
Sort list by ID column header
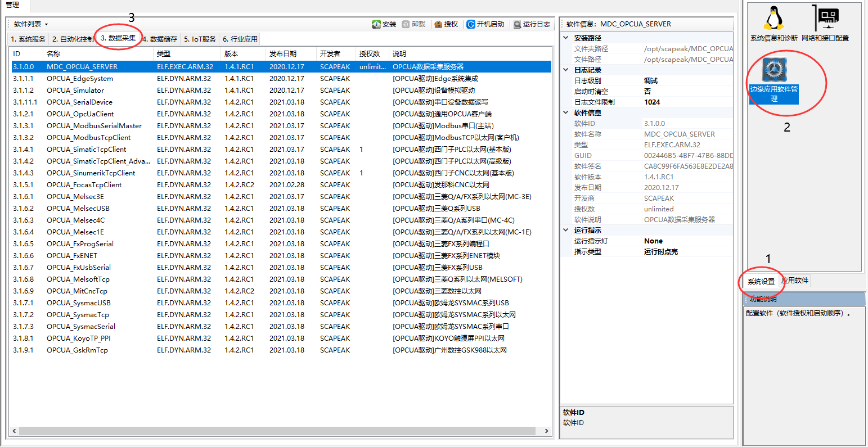(27, 54)
